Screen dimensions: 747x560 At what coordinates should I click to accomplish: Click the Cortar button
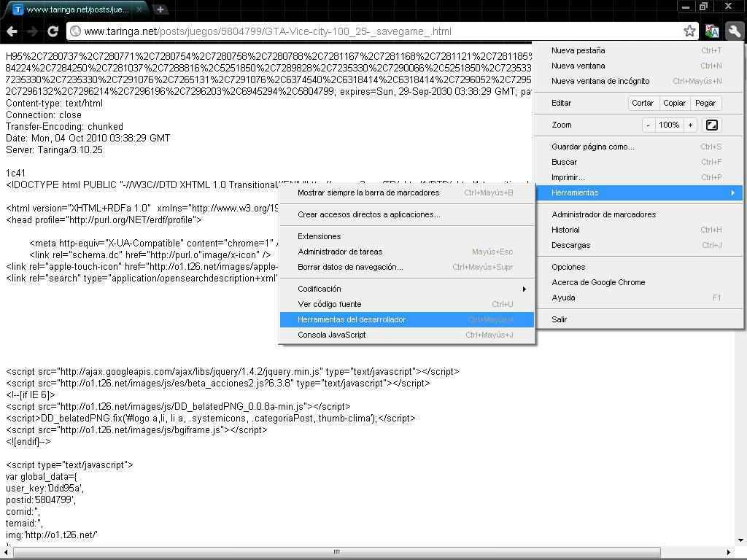point(643,103)
